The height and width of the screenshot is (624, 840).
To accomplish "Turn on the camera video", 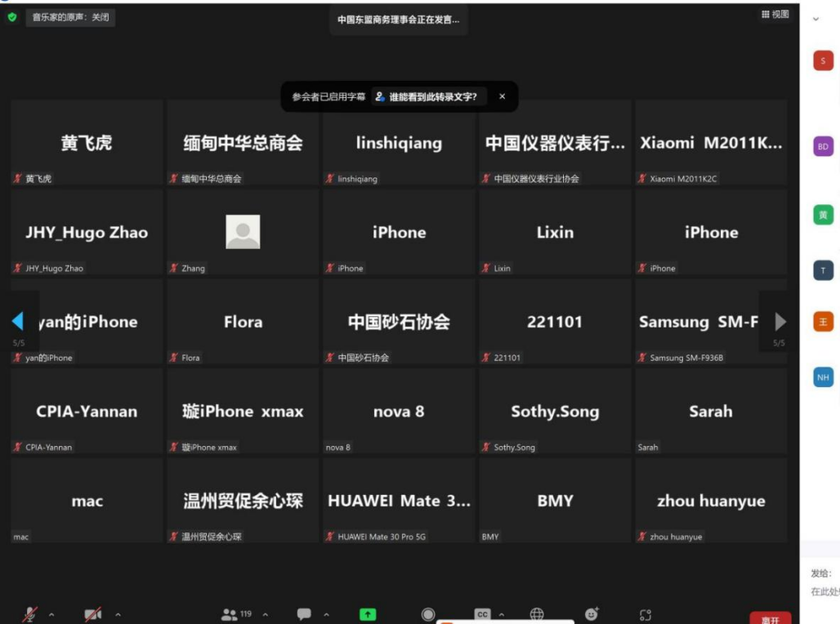I will [x=93, y=614].
